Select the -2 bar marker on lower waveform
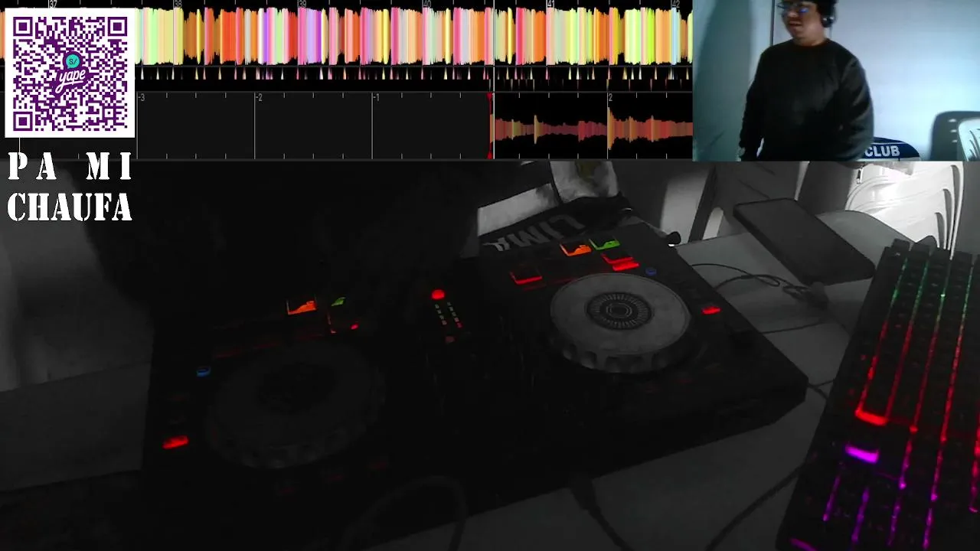Image resolution: width=980 pixels, height=551 pixels. tap(259, 98)
